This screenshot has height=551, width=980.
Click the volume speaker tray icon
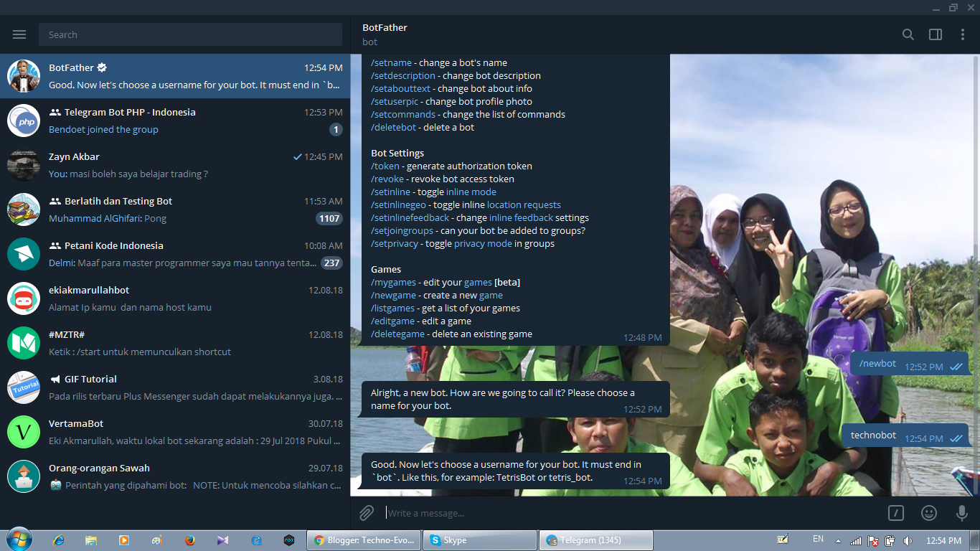tap(908, 540)
